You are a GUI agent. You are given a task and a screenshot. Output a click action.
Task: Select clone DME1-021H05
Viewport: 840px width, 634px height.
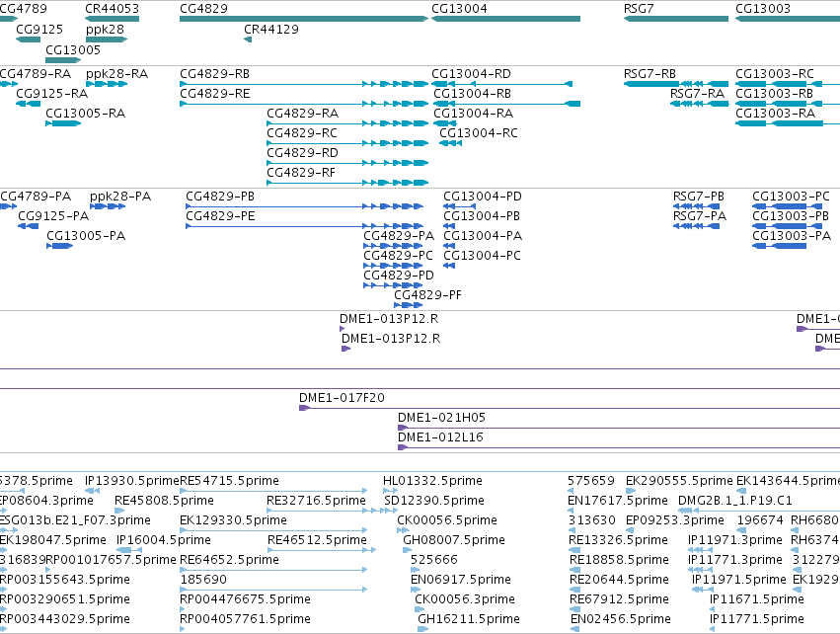[x=619, y=429]
